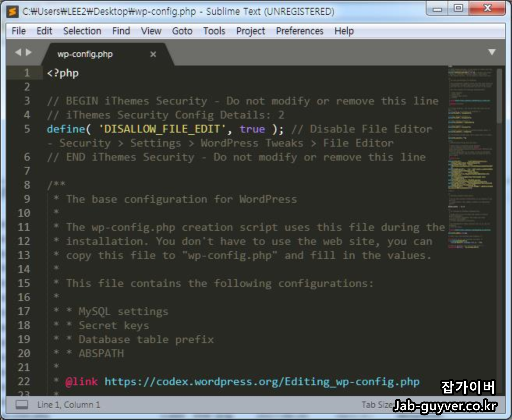Open the Selection menu
The image size is (512, 420).
(x=82, y=31)
